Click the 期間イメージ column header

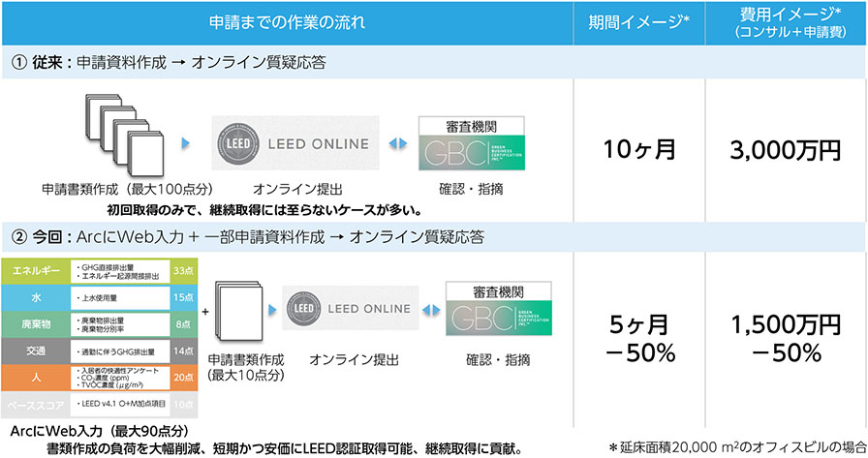(x=638, y=22)
